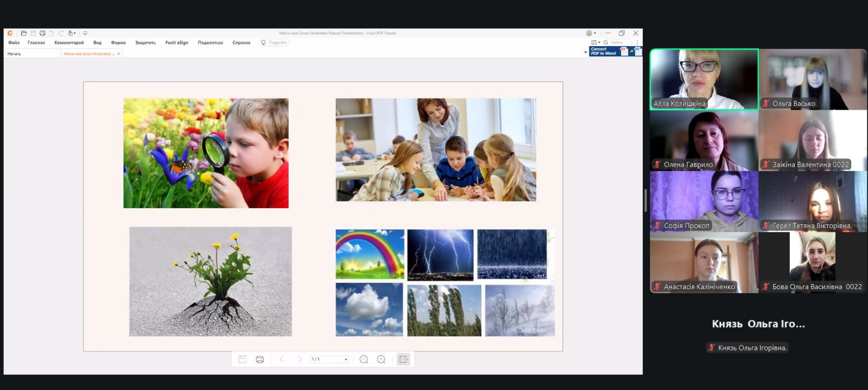Close the Yellow and Green Illustrated tab

(119, 54)
